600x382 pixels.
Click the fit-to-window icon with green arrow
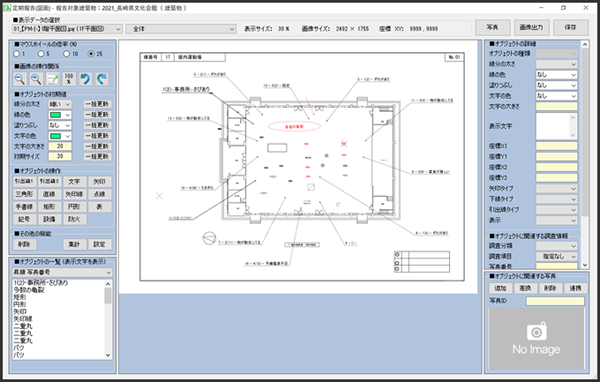pyautogui.click(x=53, y=79)
